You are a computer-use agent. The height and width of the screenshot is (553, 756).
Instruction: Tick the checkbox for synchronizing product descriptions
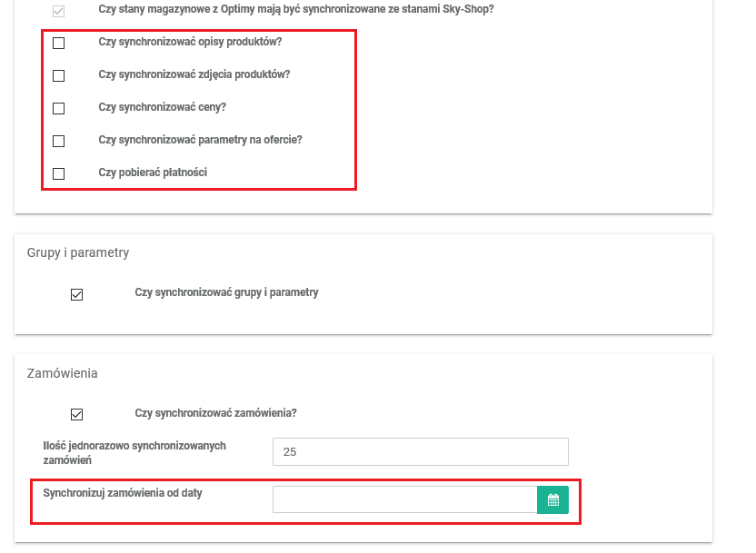pos(59,43)
